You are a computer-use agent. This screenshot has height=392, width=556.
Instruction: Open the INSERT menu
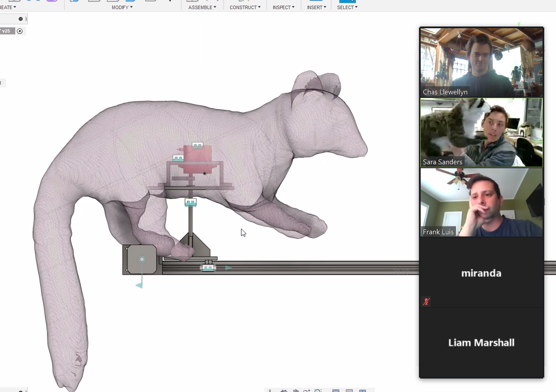316,7
